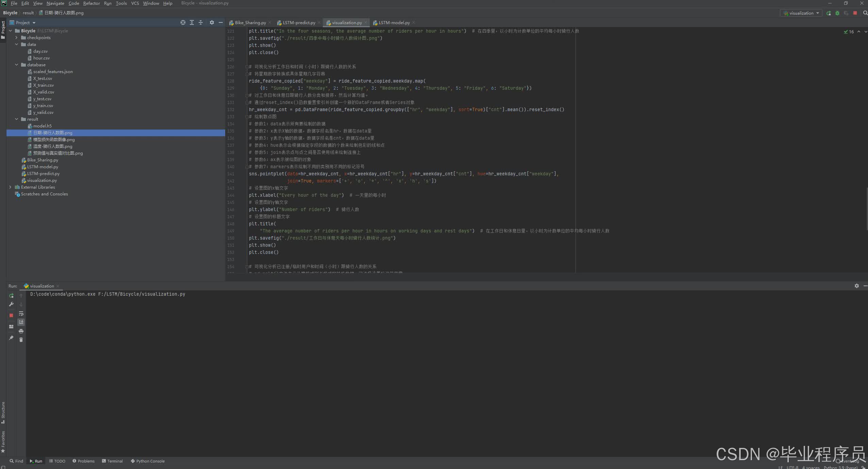
Task: Click the print icon in Run toolbar
Action: coord(21,331)
